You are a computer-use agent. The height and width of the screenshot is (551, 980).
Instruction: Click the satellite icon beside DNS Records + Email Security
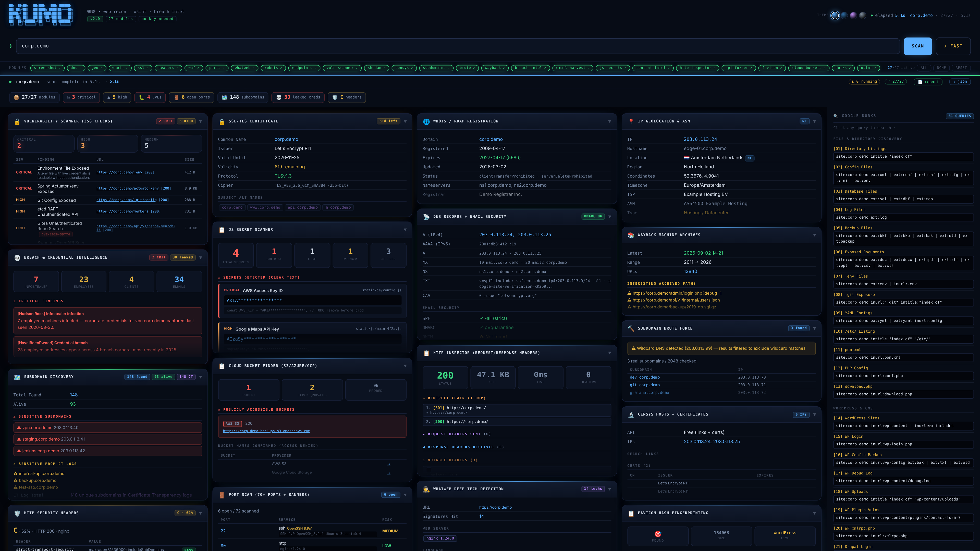426,217
